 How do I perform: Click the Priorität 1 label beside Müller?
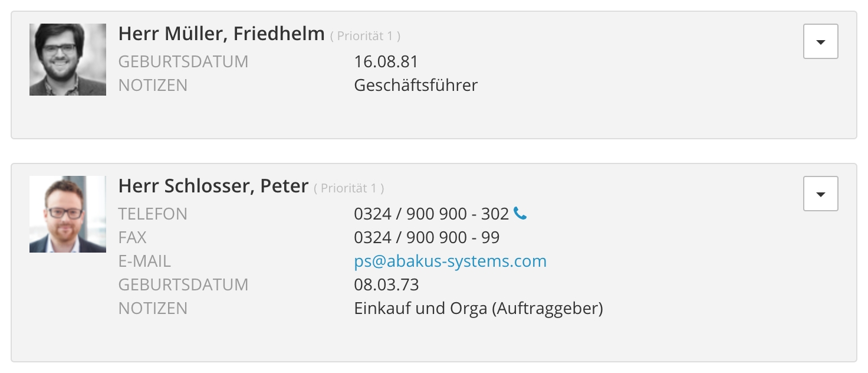pos(365,36)
